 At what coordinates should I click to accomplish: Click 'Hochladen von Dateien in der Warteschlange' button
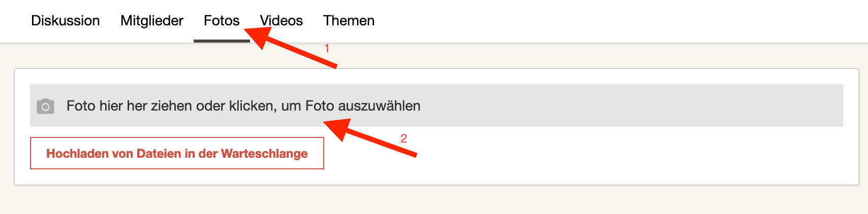pyautogui.click(x=177, y=153)
